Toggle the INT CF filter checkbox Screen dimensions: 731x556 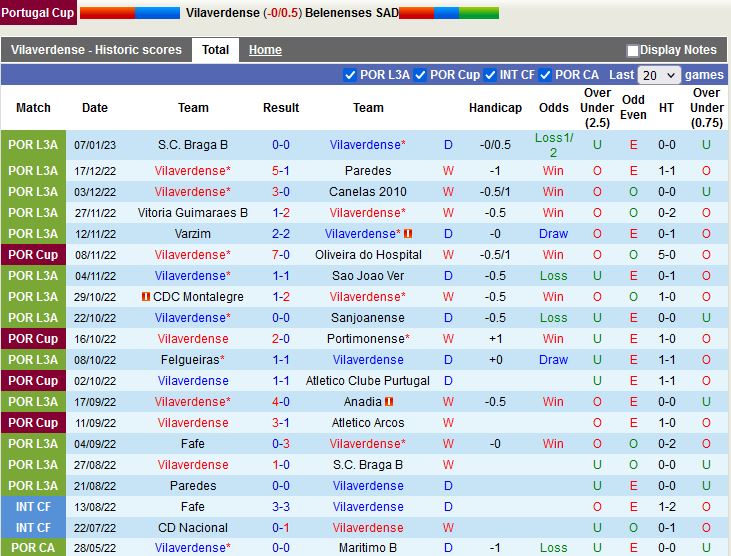click(x=490, y=75)
